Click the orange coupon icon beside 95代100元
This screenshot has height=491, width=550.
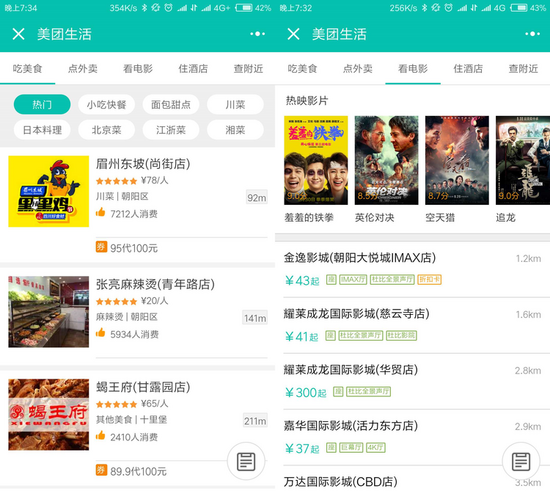coord(101,247)
